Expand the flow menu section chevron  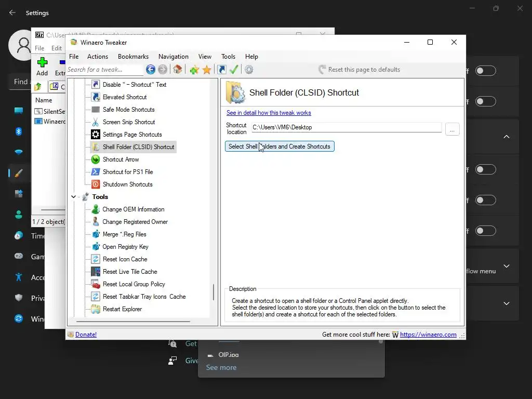pos(507,266)
